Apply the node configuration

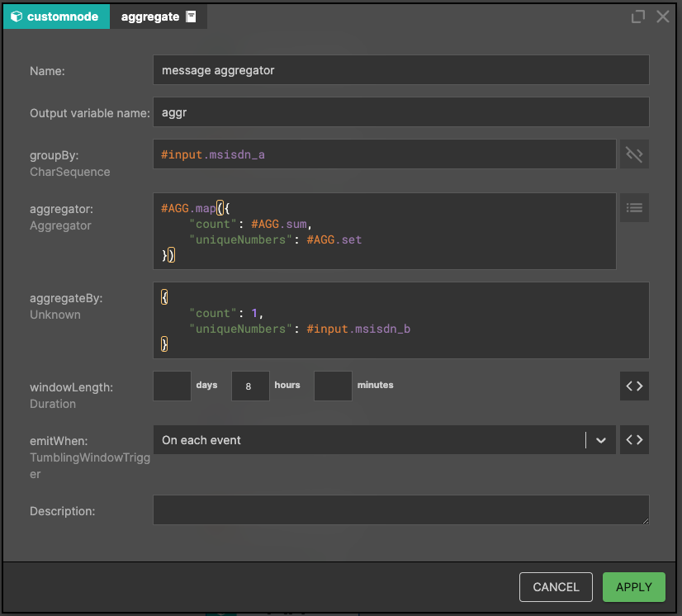[634, 587]
